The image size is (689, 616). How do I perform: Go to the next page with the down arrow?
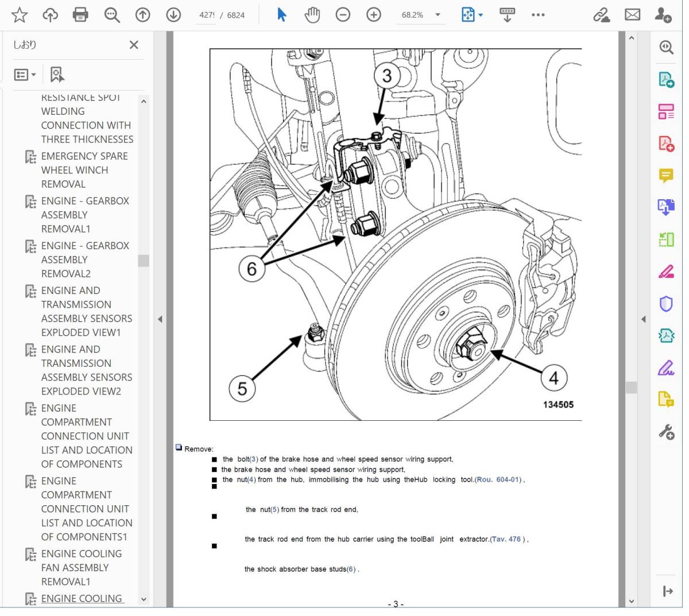point(173,15)
